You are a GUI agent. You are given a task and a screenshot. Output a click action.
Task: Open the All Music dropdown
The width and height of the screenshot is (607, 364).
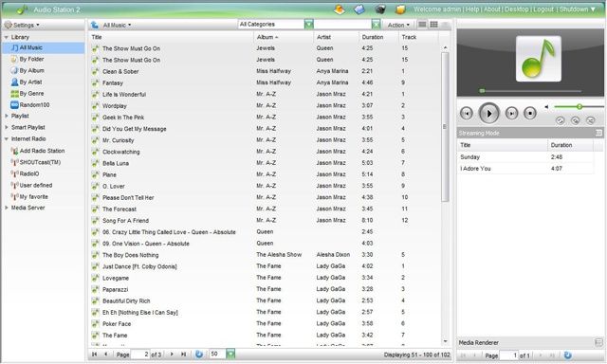tap(117, 26)
